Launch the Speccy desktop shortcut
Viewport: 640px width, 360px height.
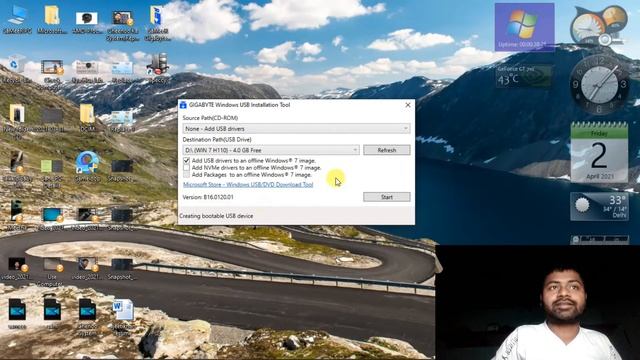click(x=158, y=68)
